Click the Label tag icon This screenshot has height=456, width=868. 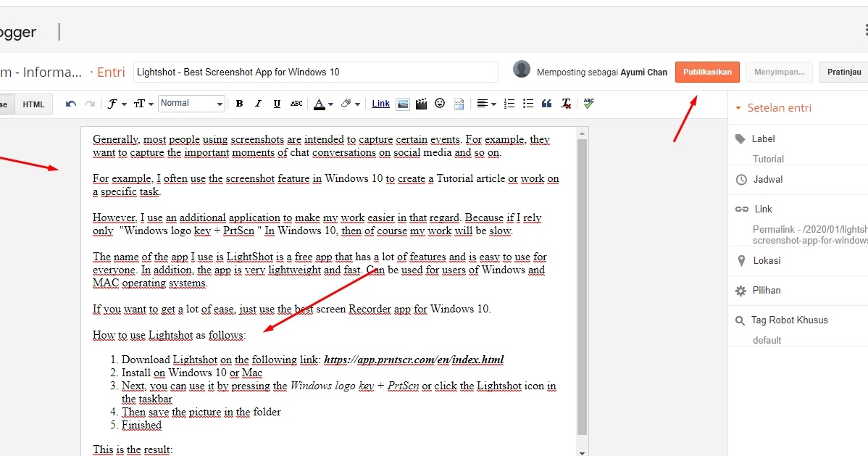tap(740, 139)
